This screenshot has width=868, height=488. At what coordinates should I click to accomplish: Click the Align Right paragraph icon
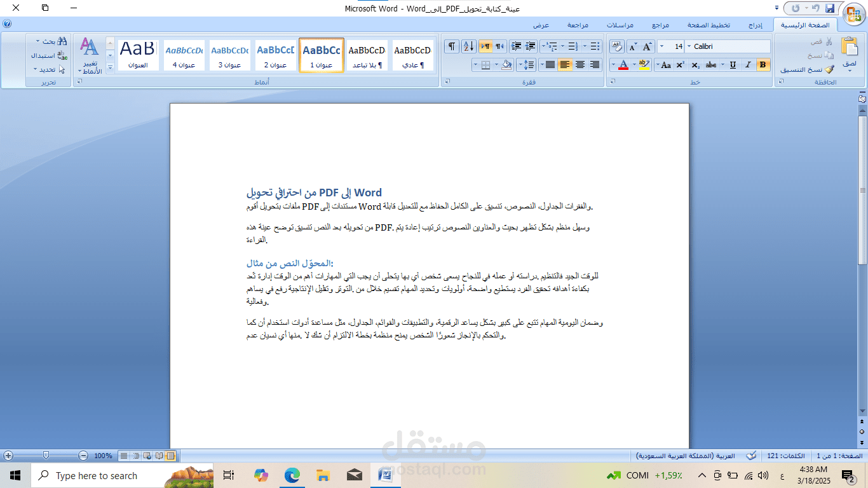pos(595,65)
